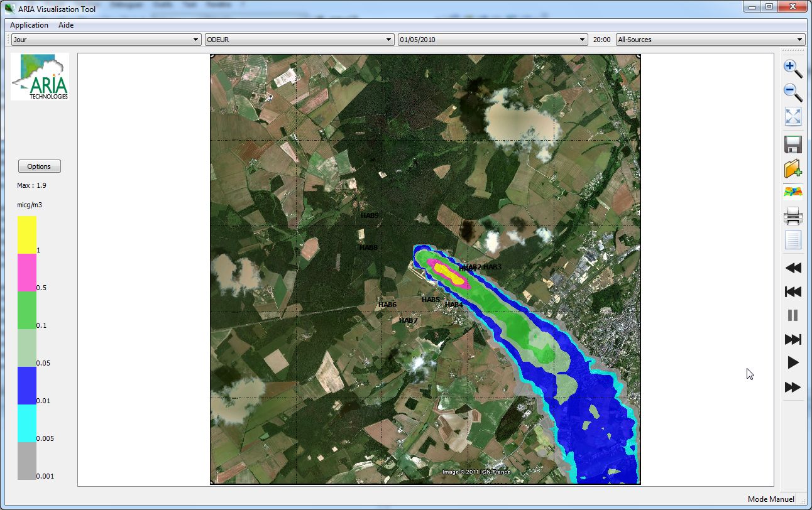Screen dimensions: 812x510
Task: Save with the floppy disk icon
Action: pyautogui.click(x=793, y=145)
